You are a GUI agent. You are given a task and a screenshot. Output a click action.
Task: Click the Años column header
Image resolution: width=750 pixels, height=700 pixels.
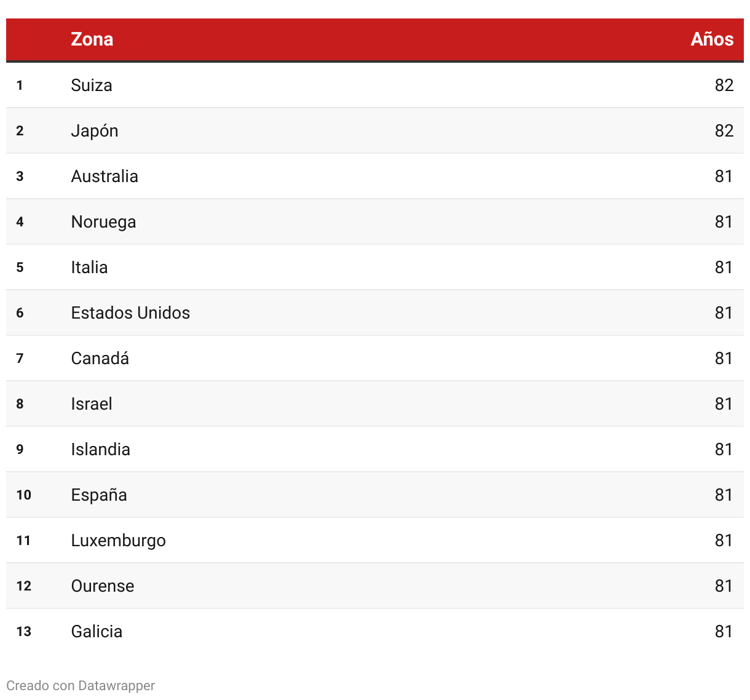point(712,39)
